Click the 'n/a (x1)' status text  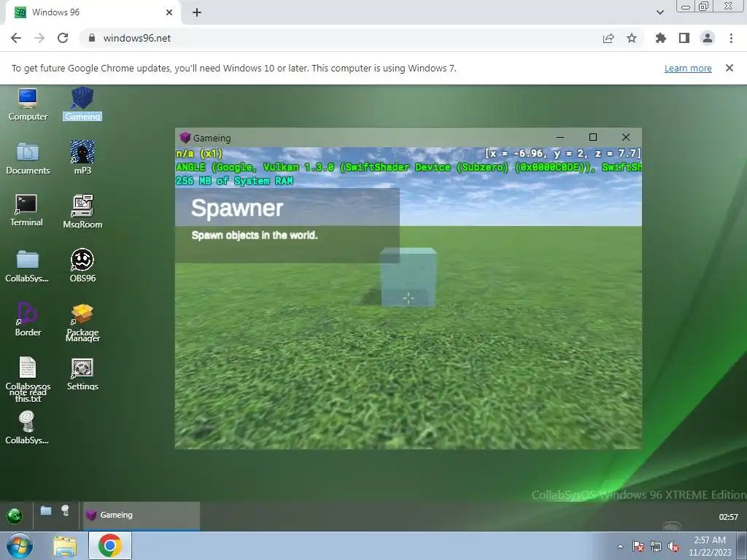[x=199, y=153]
